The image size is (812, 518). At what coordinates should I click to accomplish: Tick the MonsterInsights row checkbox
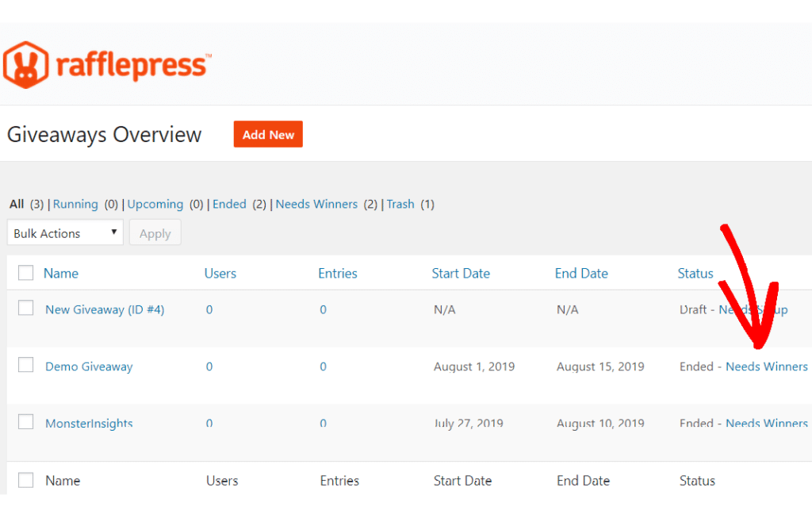pos(26,422)
